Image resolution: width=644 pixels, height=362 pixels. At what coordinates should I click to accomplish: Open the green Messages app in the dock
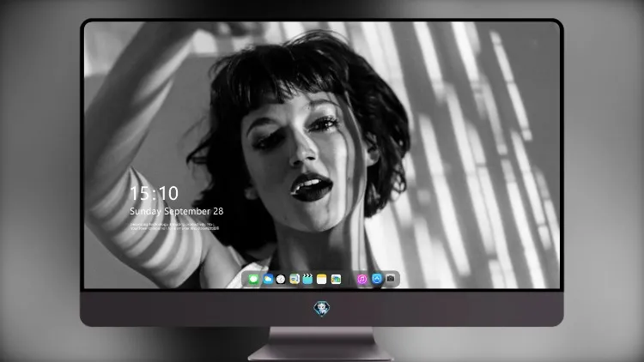click(253, 280)
